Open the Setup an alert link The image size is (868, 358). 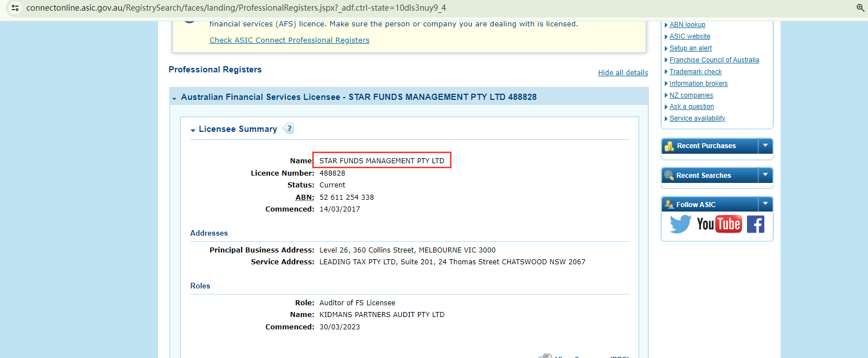coord(690,48)
